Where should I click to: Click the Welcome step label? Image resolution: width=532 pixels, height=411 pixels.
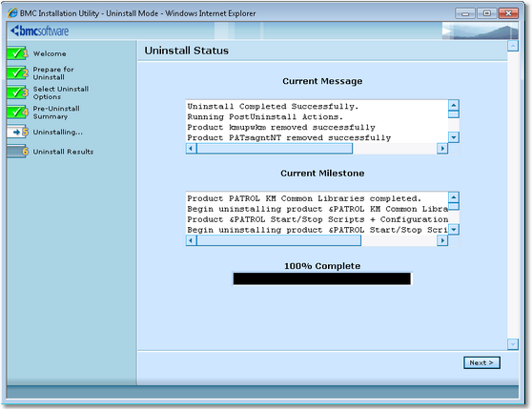[50, 53]
